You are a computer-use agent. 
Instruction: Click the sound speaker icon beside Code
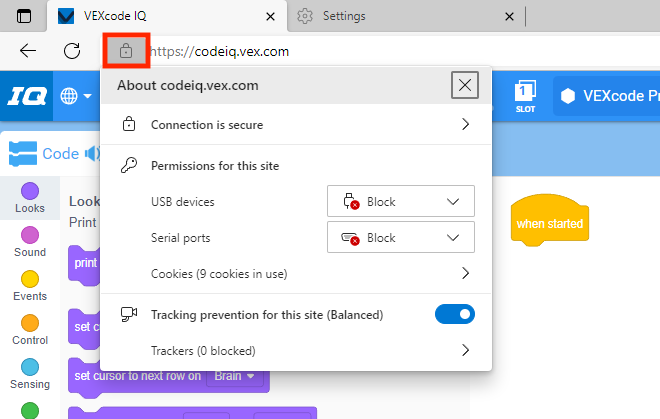click(x=93, y=154)
